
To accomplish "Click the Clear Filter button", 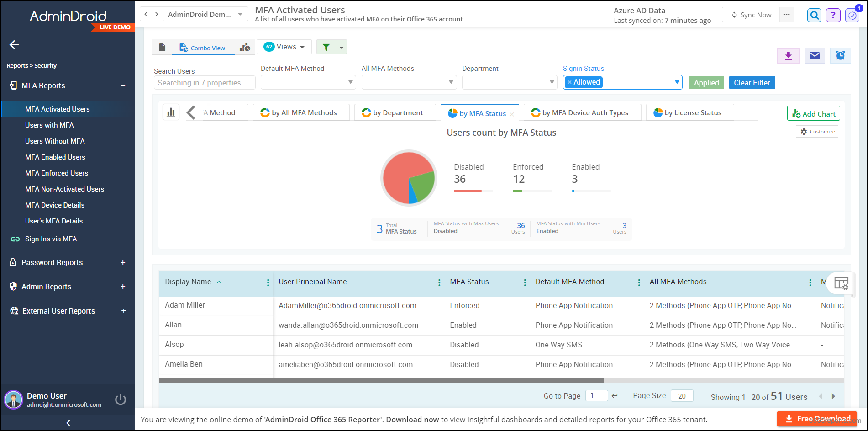I will [x=752, y=83].
